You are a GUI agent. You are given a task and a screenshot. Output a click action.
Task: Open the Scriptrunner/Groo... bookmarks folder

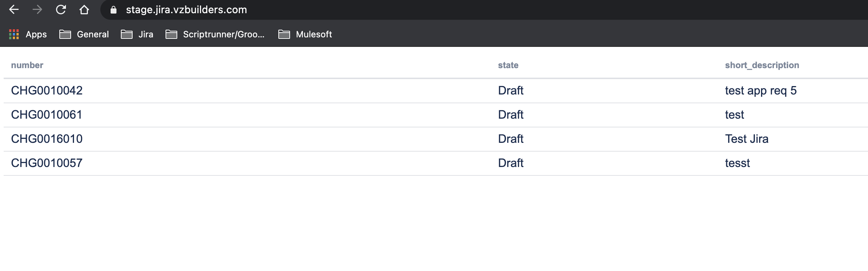coord(215,34)
